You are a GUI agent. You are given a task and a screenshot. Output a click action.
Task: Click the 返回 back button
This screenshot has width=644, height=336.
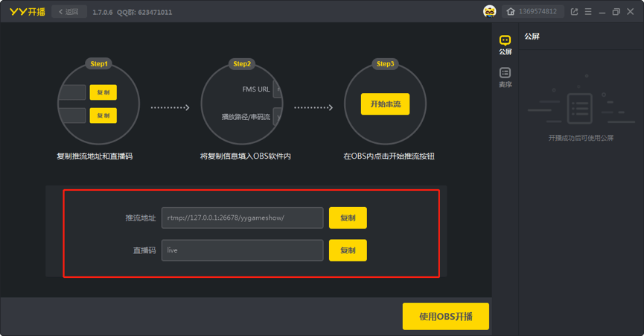click(x=69, y=11)
